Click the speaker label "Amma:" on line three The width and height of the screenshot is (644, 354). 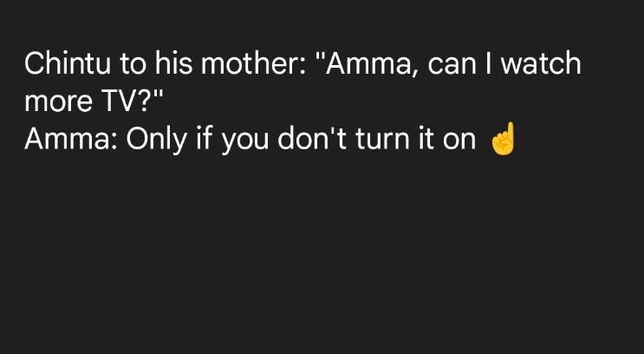pos(70,141)
